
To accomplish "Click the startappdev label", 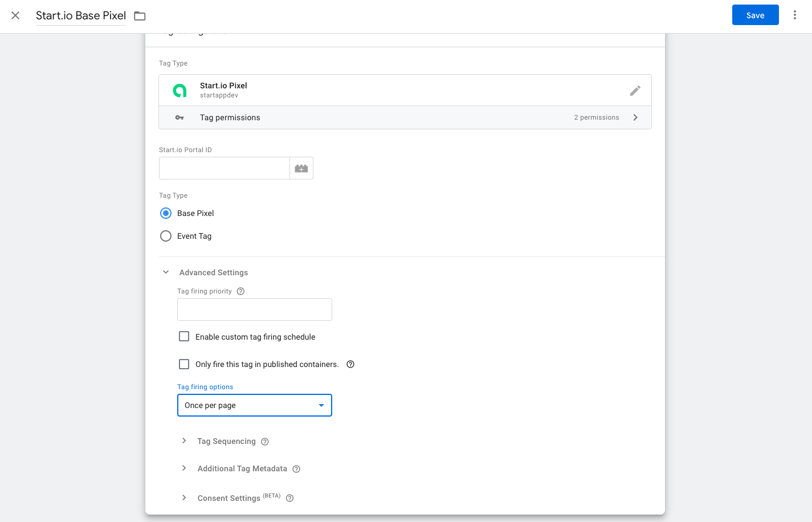I will (x=219, y=95).
